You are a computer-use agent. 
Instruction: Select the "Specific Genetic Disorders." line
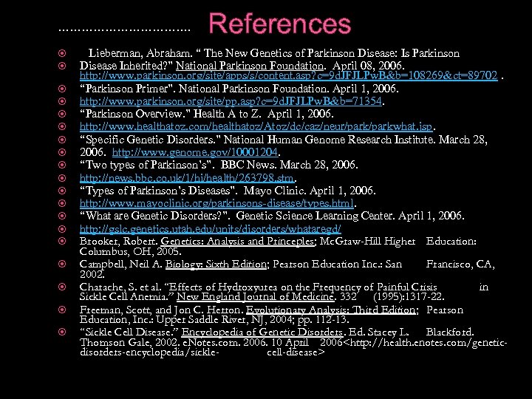pyautogui.click(x=284, y=140)
